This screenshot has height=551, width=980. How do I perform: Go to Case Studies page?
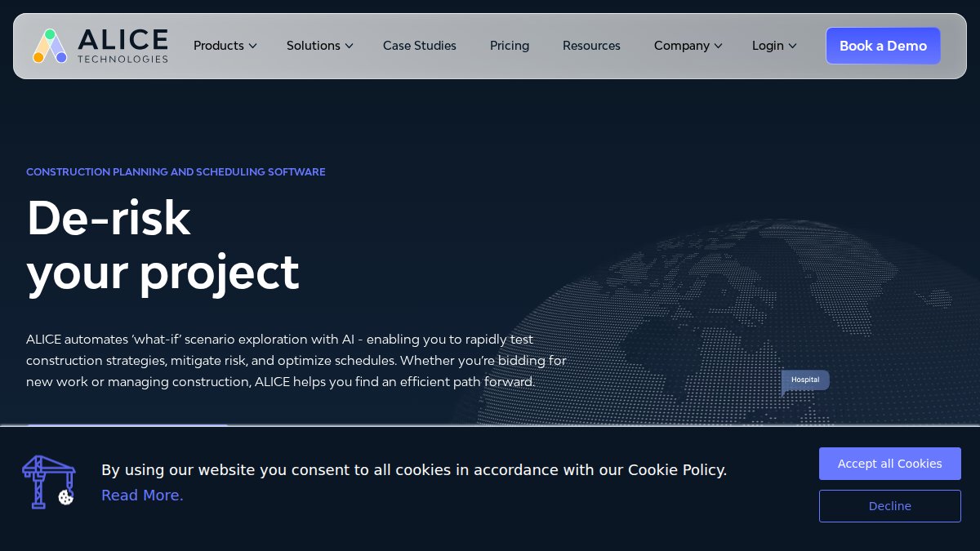420,46
